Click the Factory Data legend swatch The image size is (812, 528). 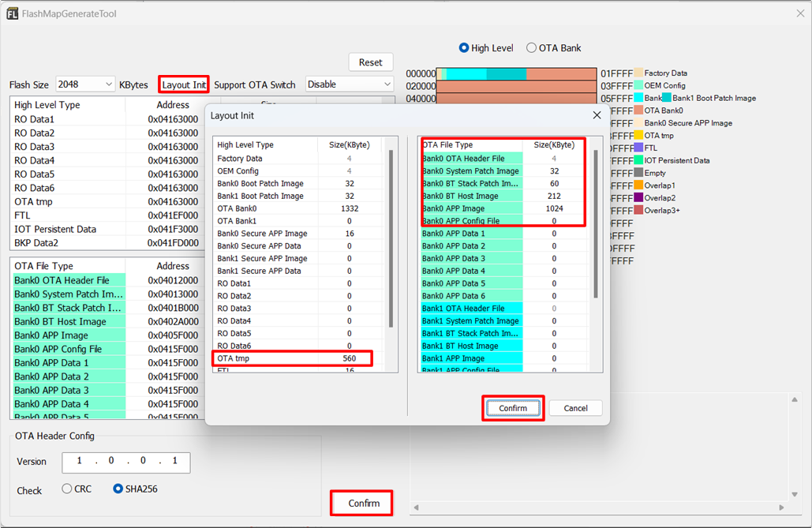click(x=638, y=73)
